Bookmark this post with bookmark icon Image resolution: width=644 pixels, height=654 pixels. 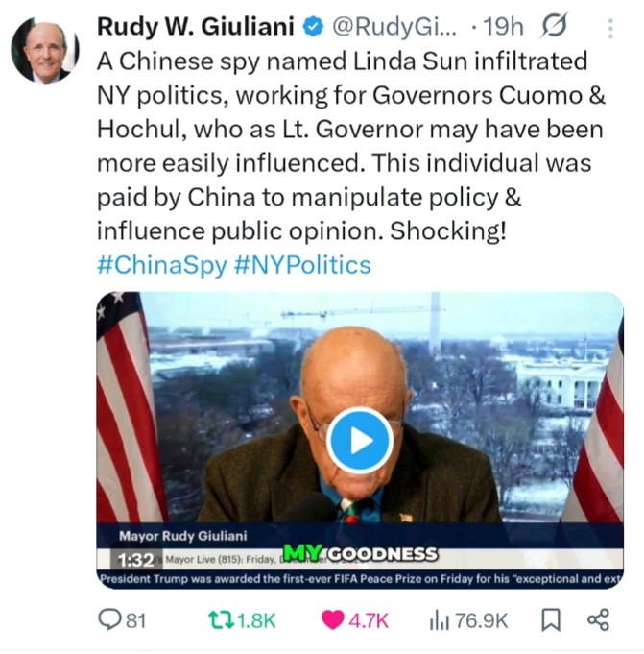tap(551, 619)
